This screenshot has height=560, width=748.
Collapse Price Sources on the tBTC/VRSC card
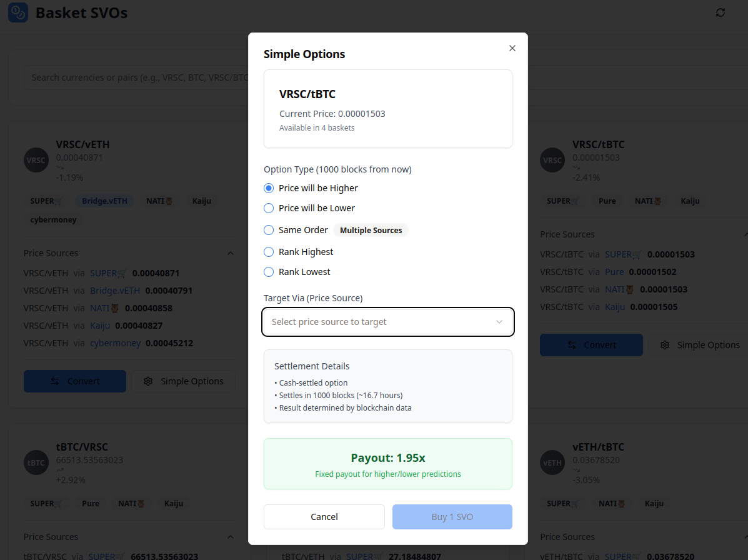(230, 536)
